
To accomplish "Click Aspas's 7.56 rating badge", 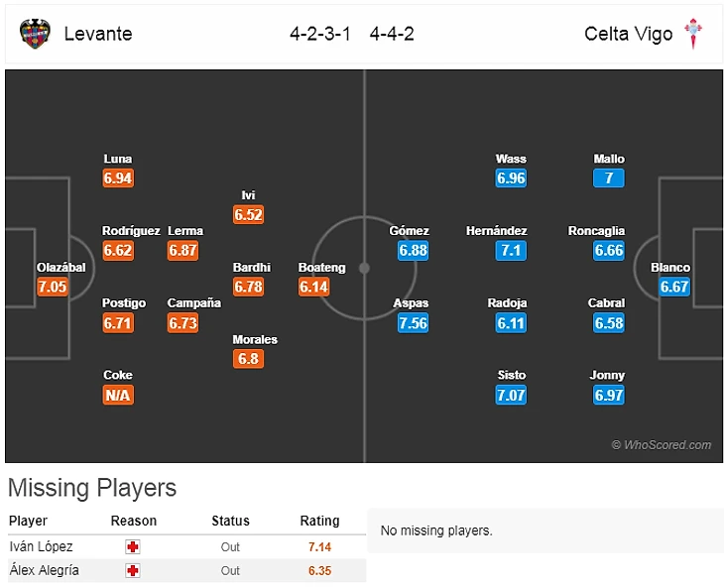I will 413,323.
